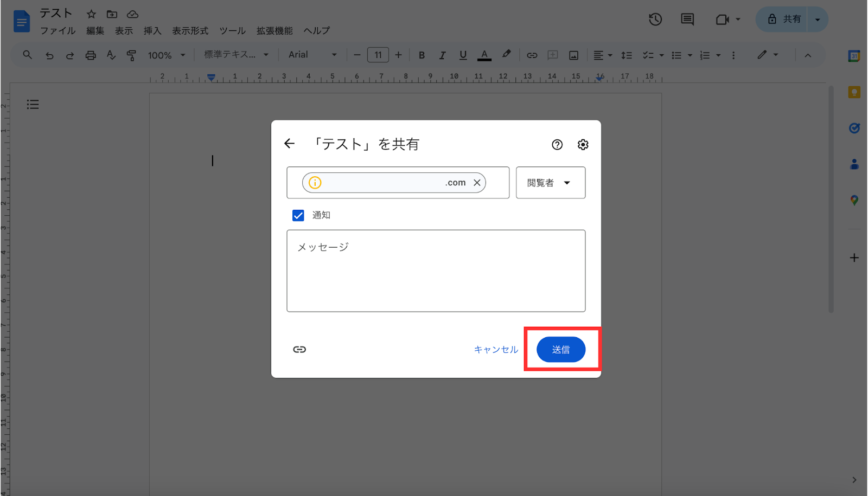Copy link icon in share dialog
Viewport: 868px width, 496px height.
(299, 350)
